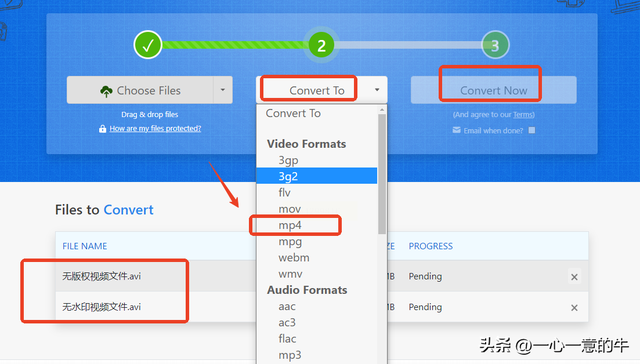This screenshot has width=640, height=364.
Task: Open the Choose Files source dropdown arrow
Action: click(x=223, y=90)
